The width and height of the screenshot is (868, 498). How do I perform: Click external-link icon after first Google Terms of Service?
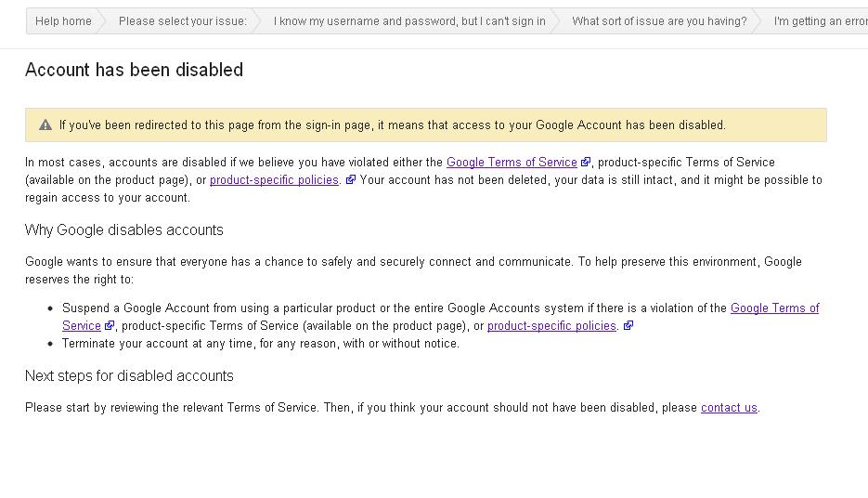(586, 163)
